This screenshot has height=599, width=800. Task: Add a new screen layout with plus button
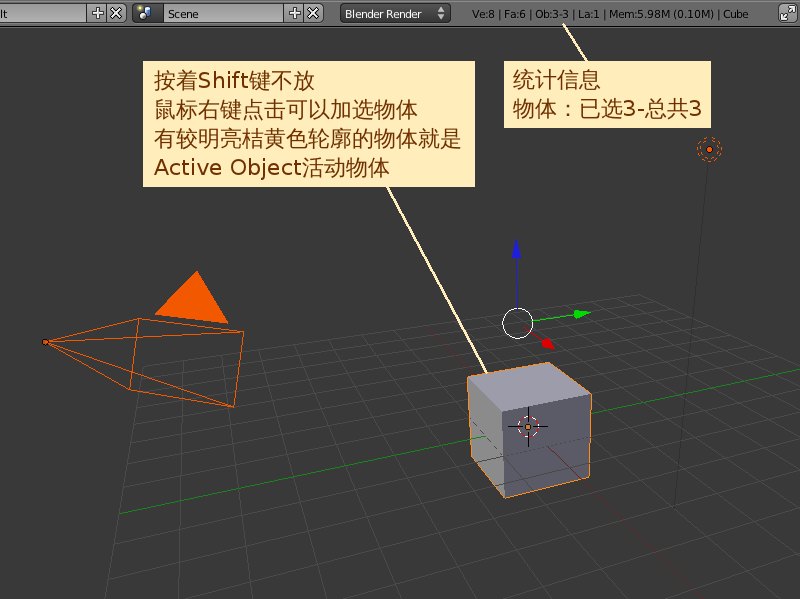tap(97, 13)
